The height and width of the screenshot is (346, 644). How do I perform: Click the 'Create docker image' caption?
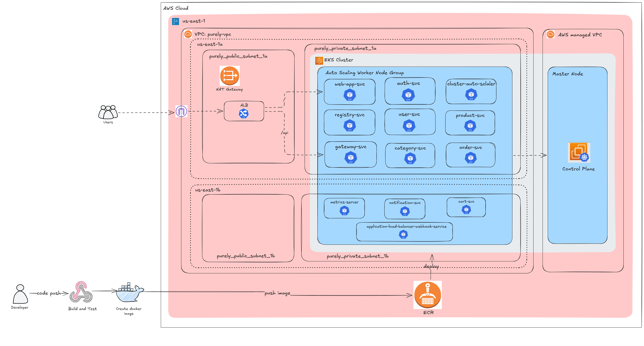point(129,311)
